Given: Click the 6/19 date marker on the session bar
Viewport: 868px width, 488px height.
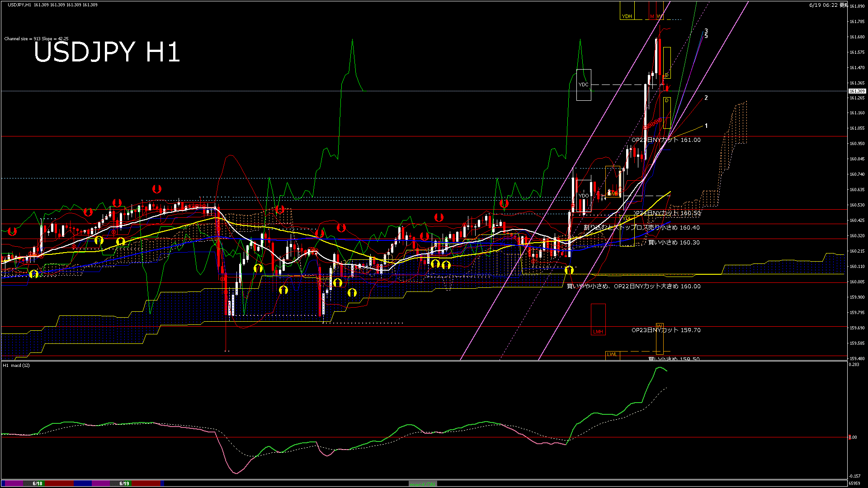Looking at the screenshot, I should [x=124, y=483].
